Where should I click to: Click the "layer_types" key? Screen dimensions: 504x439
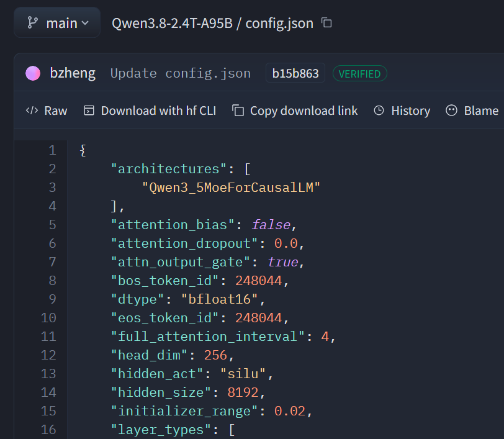[161, 430]
